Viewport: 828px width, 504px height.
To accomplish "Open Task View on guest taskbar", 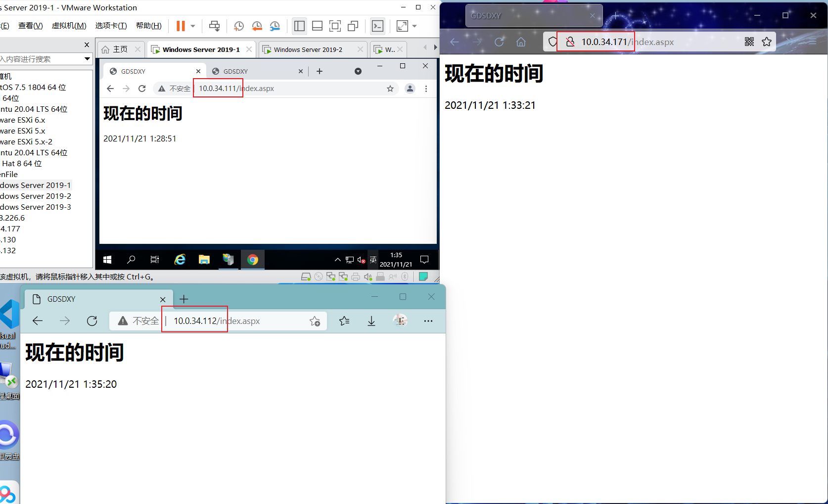I will coord(155,260).
